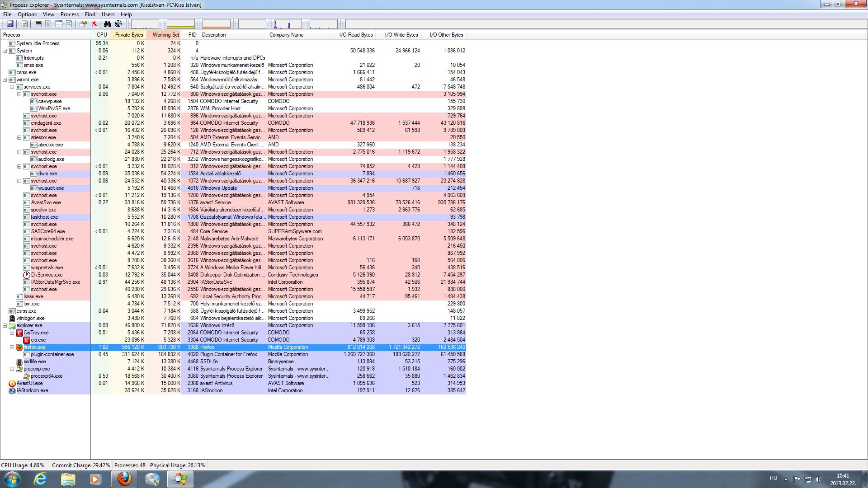Click the binoculars Find Handle icon
868x488 pixels.
tap(107, 24)
